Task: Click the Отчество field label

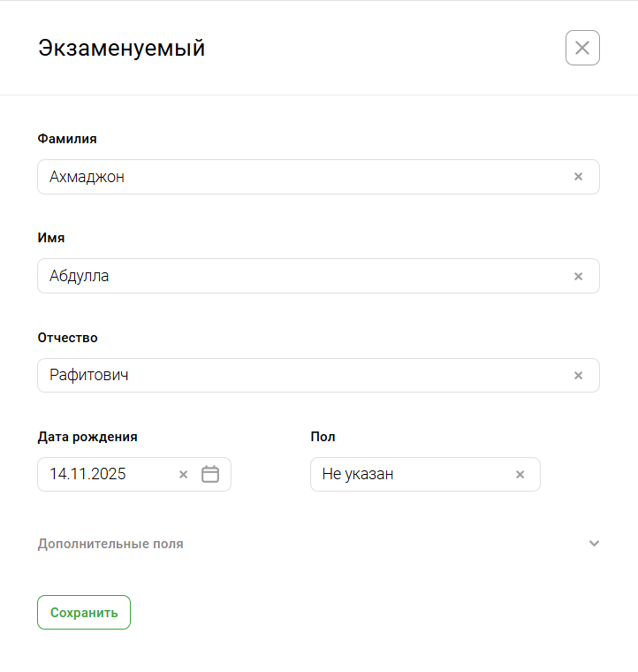Action: (67, 338)
